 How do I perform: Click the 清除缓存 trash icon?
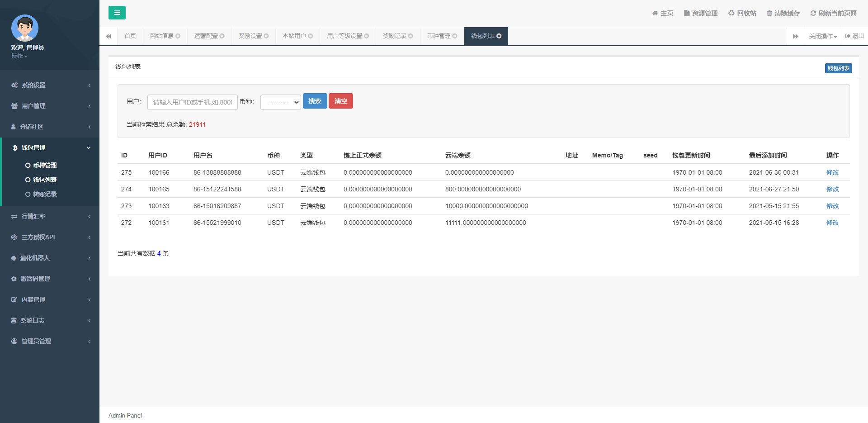pos(769,13)
